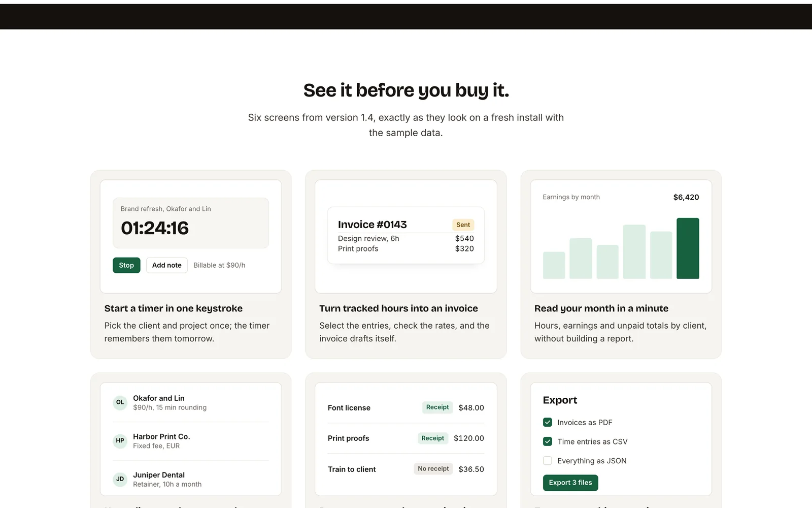812x508 pixels.
Task: Click the "Read your month in a minute" heading
Action: (601, 308)
